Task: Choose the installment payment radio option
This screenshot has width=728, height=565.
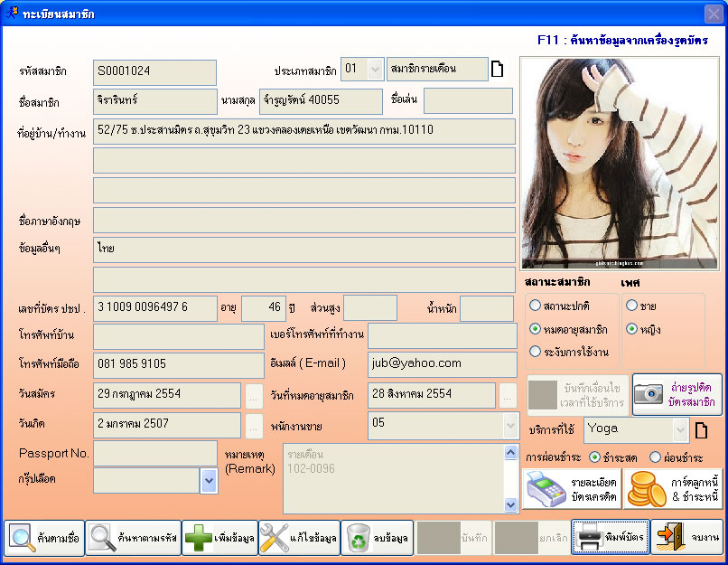Action: [655, 457]
